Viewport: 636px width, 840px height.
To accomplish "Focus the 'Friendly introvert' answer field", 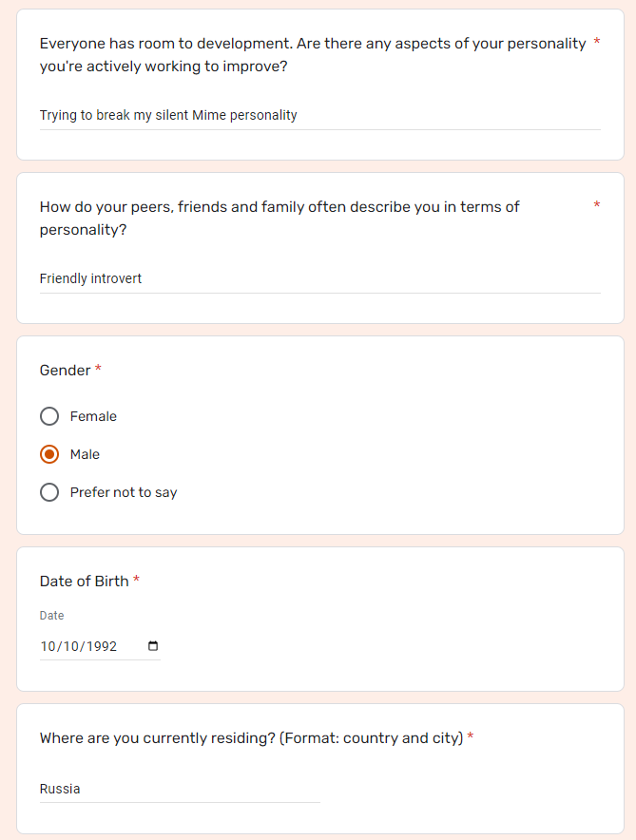I will pyautogui.click(x=319, y=278).
